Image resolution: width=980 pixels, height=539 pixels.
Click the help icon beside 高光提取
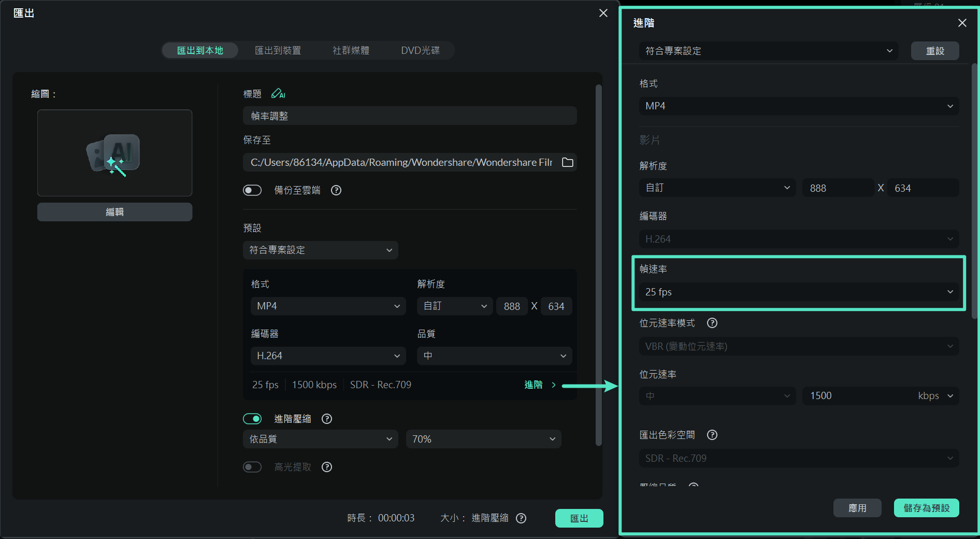(326, 467)
